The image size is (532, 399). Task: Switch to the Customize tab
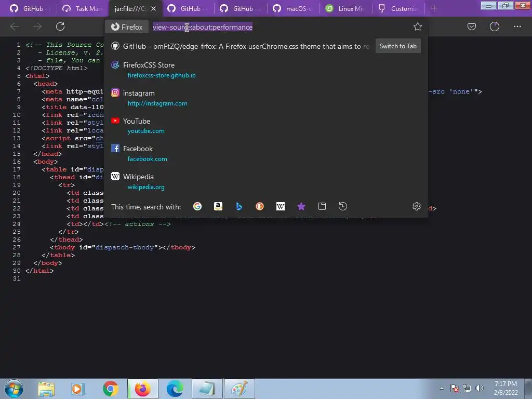398,8
